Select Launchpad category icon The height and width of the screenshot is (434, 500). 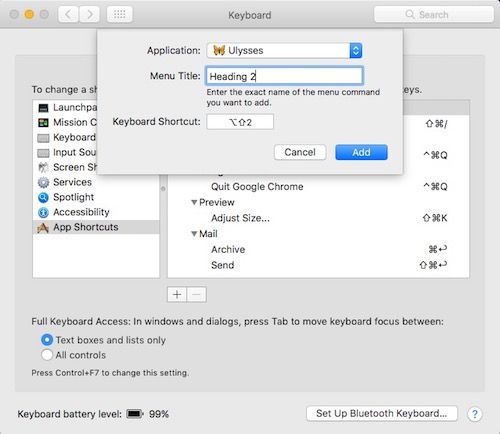pyautogui.click(x=43, y=108)
